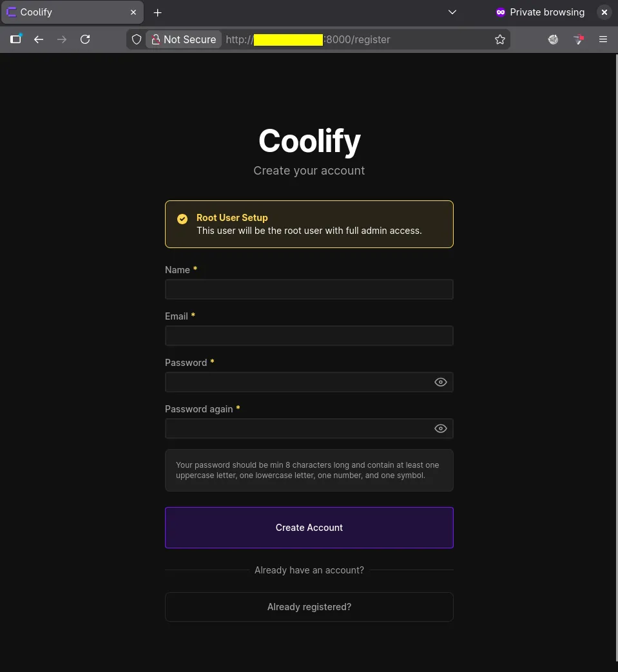Image resolution: width=618 pixels, height=672 pixels.
Task: Open the all-tabs dropdown chevron
Action: coord(452,12)
